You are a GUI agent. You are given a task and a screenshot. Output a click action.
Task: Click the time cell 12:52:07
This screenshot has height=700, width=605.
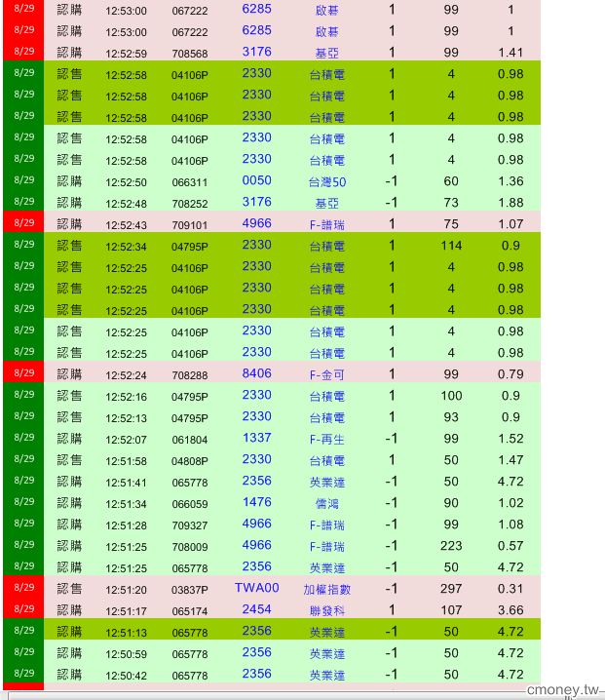pos(126,440)
